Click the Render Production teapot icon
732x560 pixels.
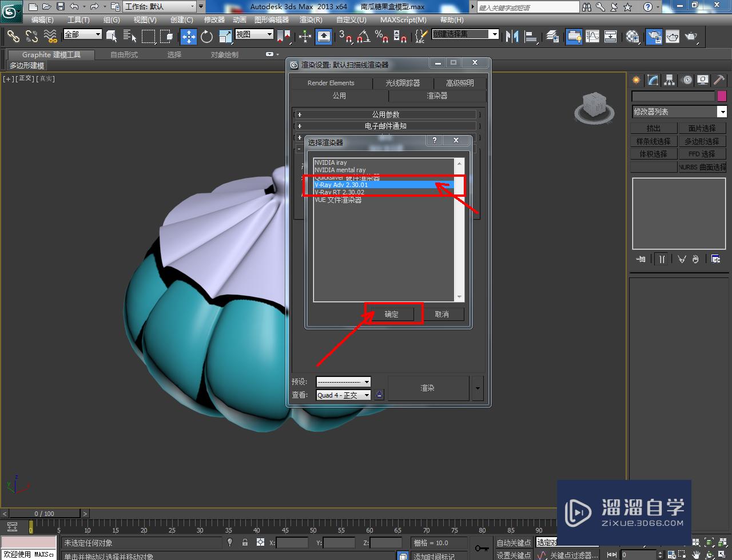pyautogui.click(x=691, y=37)
